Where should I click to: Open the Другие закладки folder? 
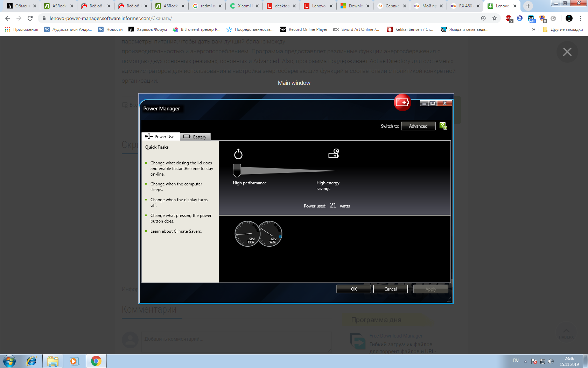(563, 29)
